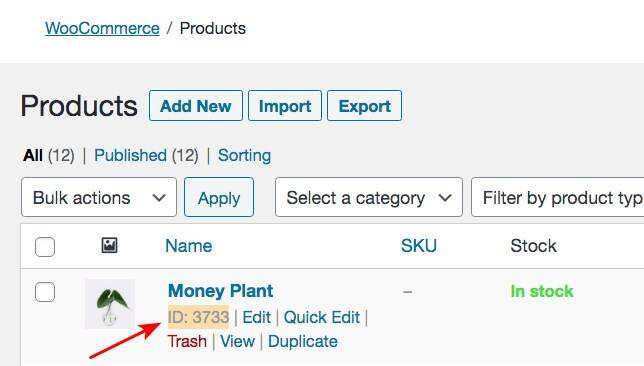Expand the Select a category dropdown
Viewport: 644px width, 366px height.
(369, 197)
